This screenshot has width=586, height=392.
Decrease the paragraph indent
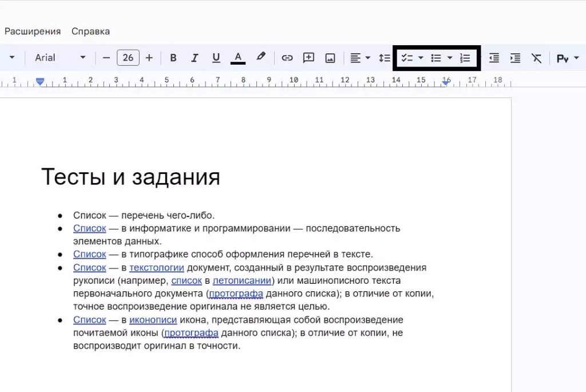493,57
